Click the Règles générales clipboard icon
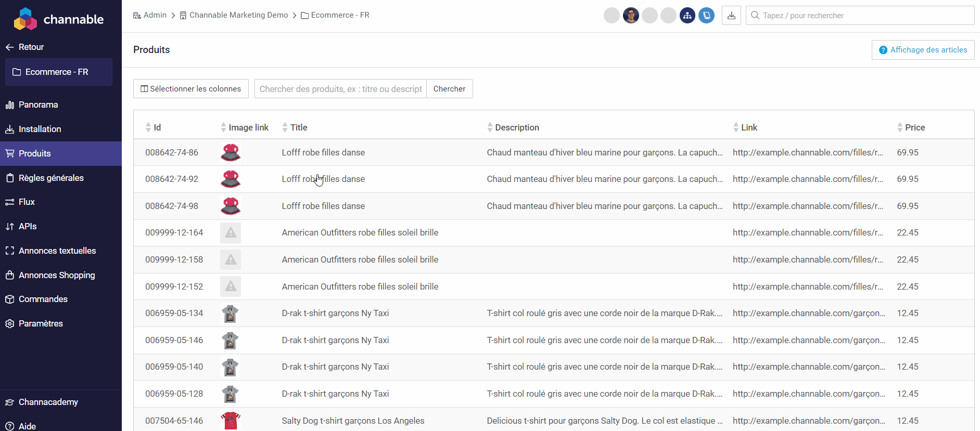 coord(9,178)
